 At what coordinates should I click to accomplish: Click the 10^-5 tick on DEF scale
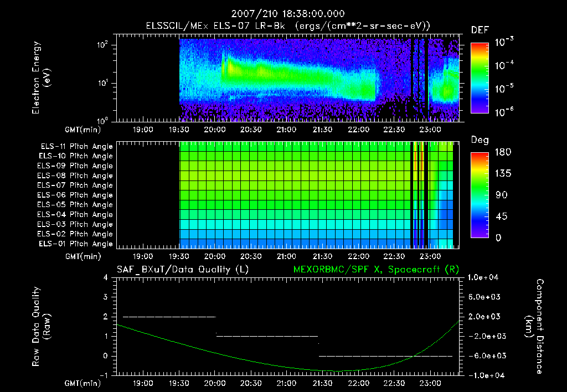click(504, 89)
